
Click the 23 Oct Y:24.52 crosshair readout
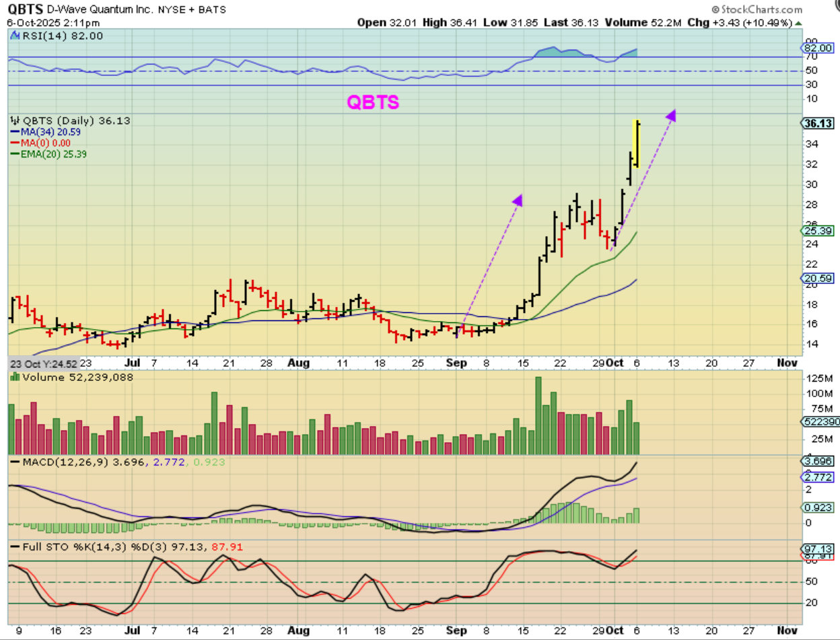44,363
